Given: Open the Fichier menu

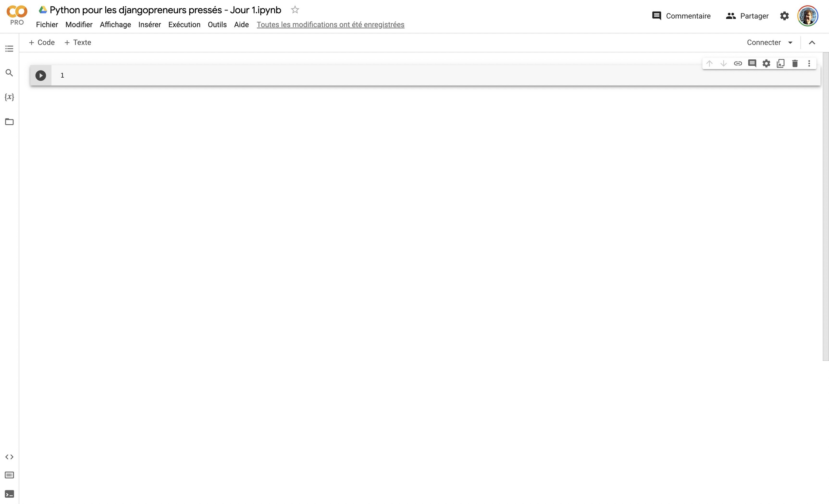Looking at the screenshot, I should pyautogui.click(x=47, y=25).
